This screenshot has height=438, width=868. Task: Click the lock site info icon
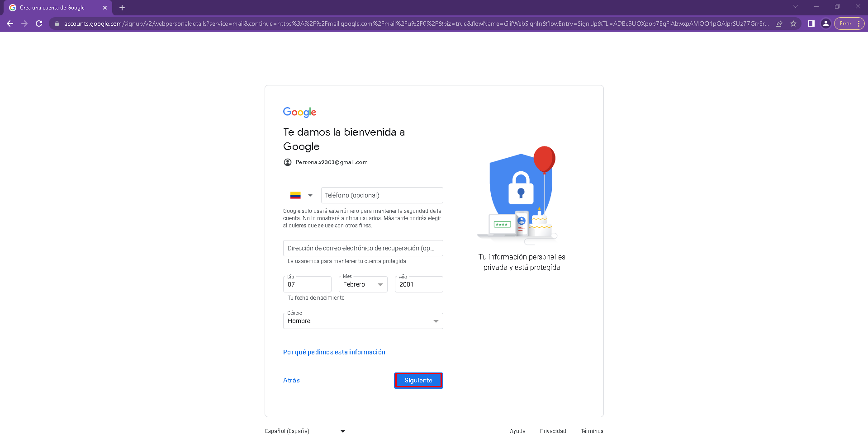[x=57, y=24]
